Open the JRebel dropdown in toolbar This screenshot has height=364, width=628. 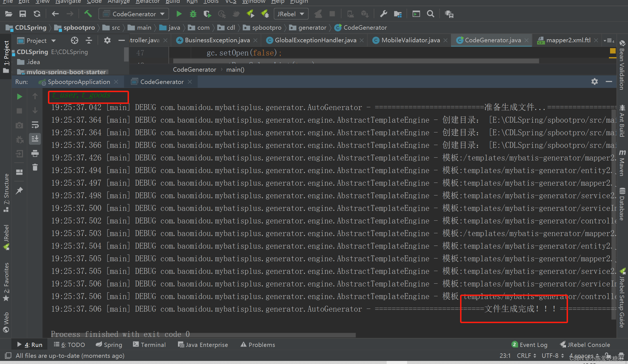[291, 14]
